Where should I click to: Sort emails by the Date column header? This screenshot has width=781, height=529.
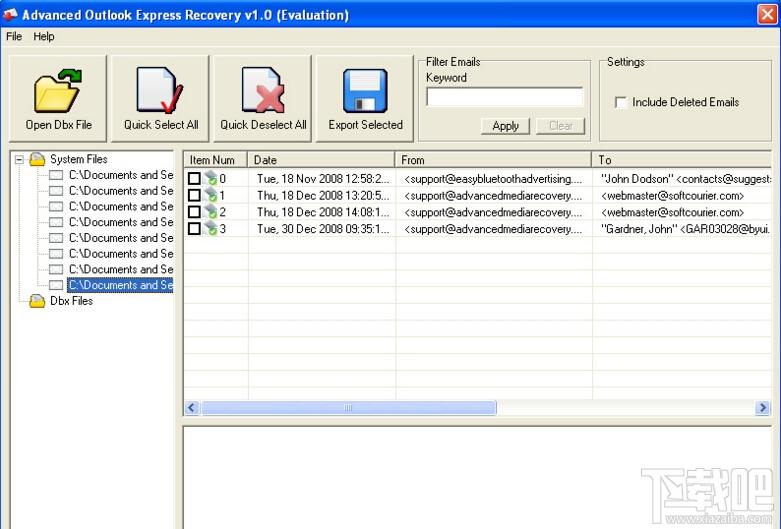pos(320,160)
